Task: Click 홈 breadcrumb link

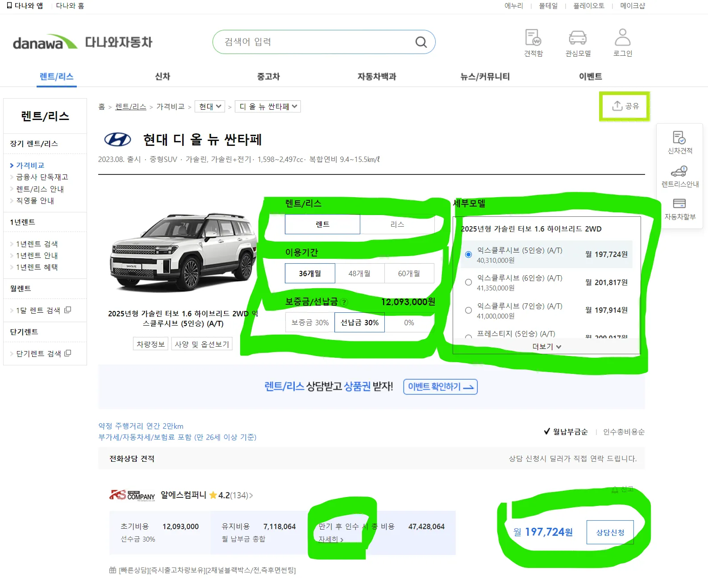Action: pos(102,107)
